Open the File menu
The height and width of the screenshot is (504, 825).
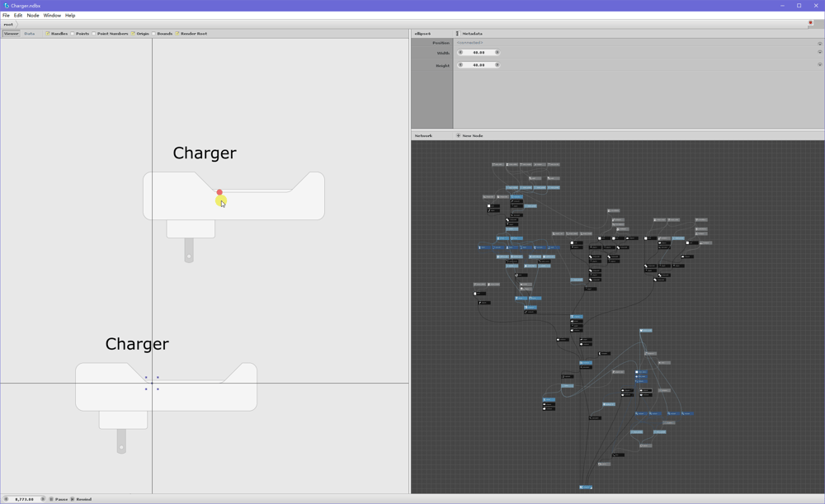point(6,15)
